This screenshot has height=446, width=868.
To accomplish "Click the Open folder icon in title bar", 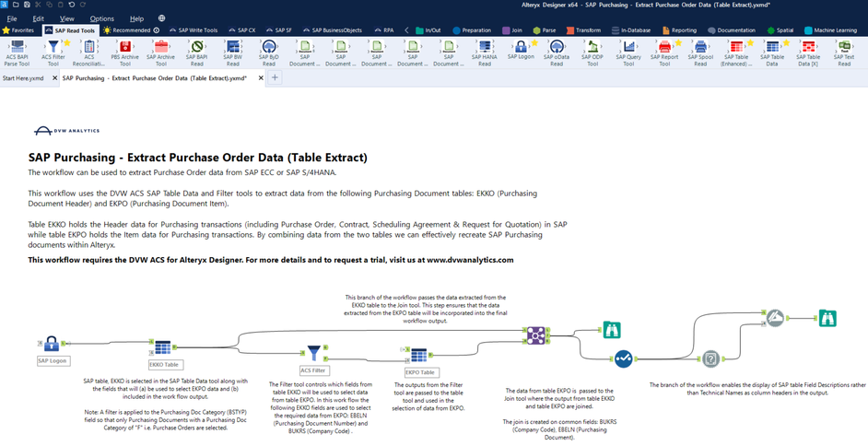I will [16, 5].
